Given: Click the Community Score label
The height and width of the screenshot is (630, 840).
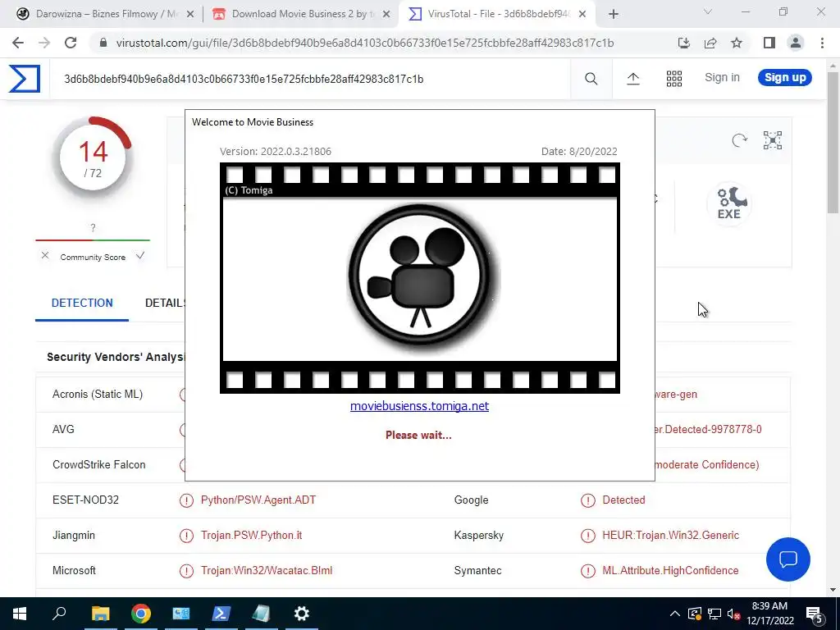Looking at the screenshot, I should tap(93, 257).
